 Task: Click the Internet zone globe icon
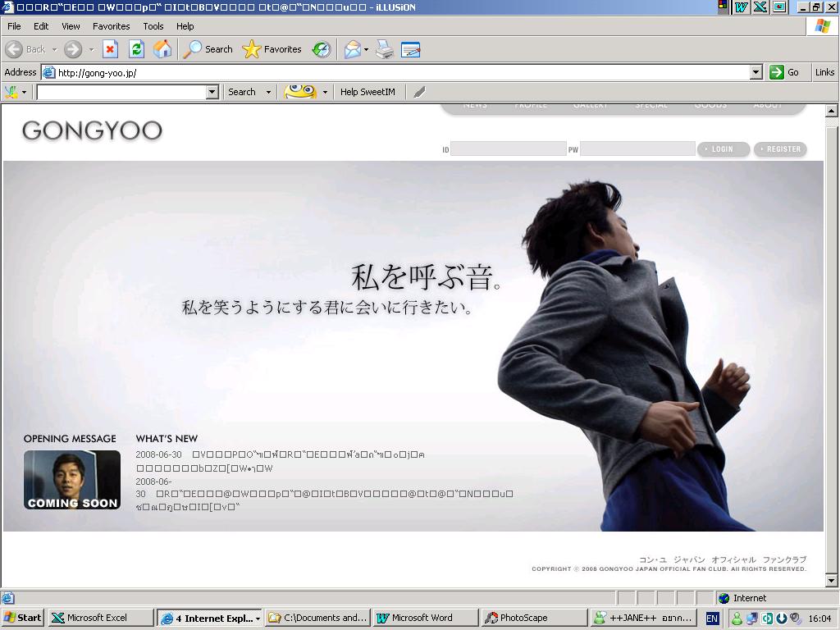pos(724,598)
